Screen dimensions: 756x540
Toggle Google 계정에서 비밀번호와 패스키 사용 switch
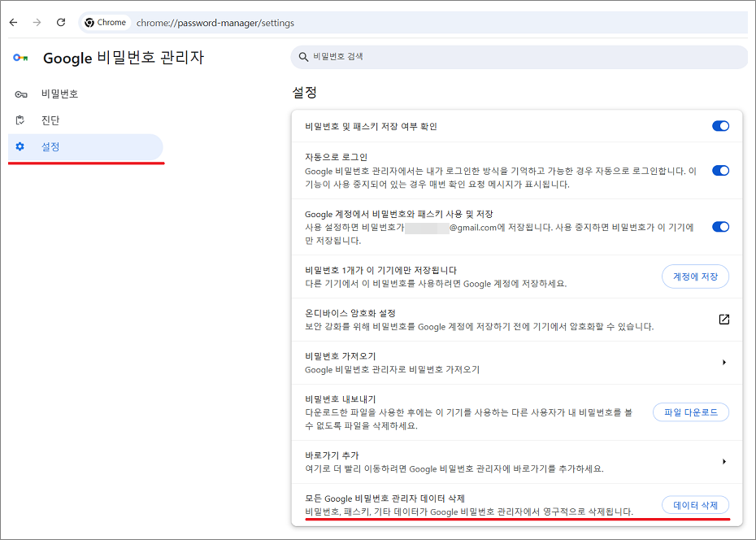click(720, 227)
